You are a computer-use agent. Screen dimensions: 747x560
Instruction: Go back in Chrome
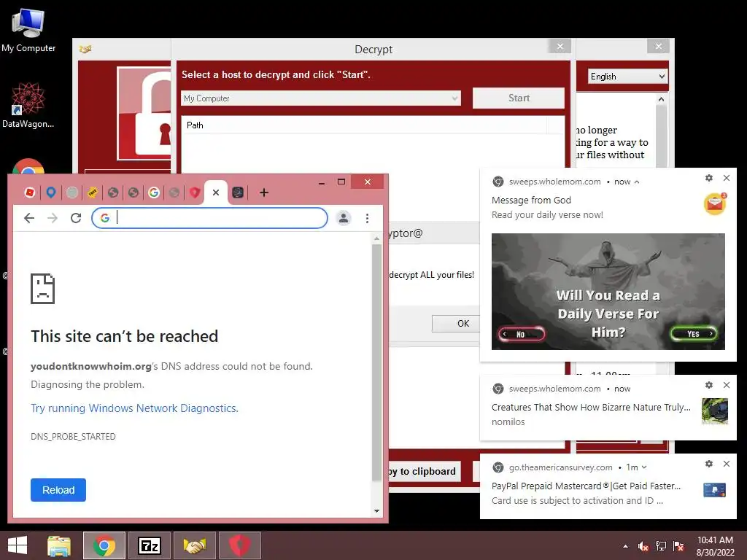tap(29, 218)
